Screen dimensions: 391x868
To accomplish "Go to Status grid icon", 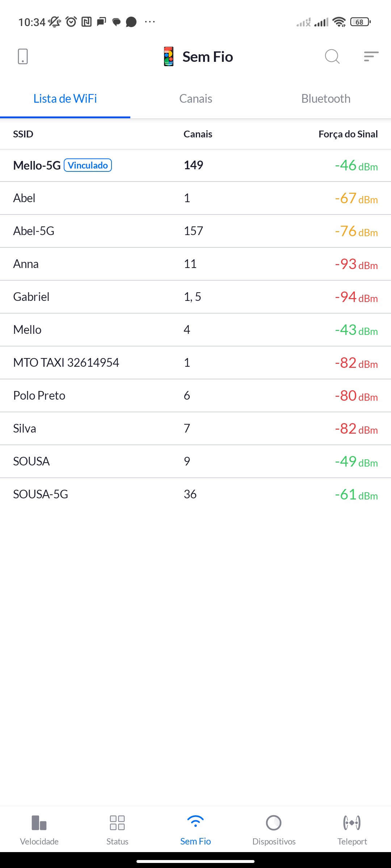I will (x=117, y=823).
